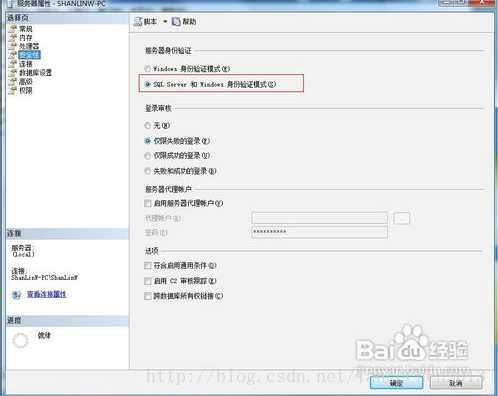Open the 权限 page
This screenshot has width=498, height=396.
[x=26, y=90]
